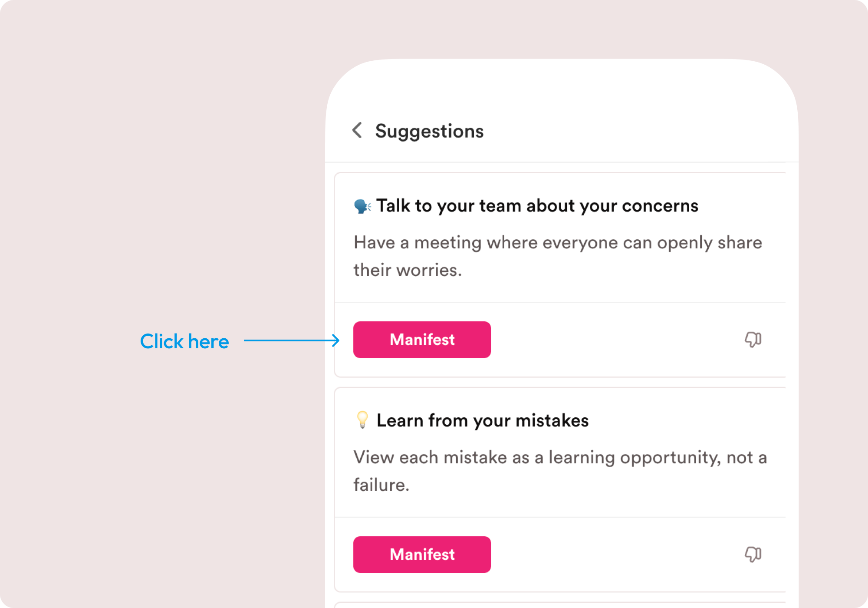The image size is (868, 608).
Task: Manifest the 'Learn from your mistakes' suggestion
Action: tap(422, 555)
